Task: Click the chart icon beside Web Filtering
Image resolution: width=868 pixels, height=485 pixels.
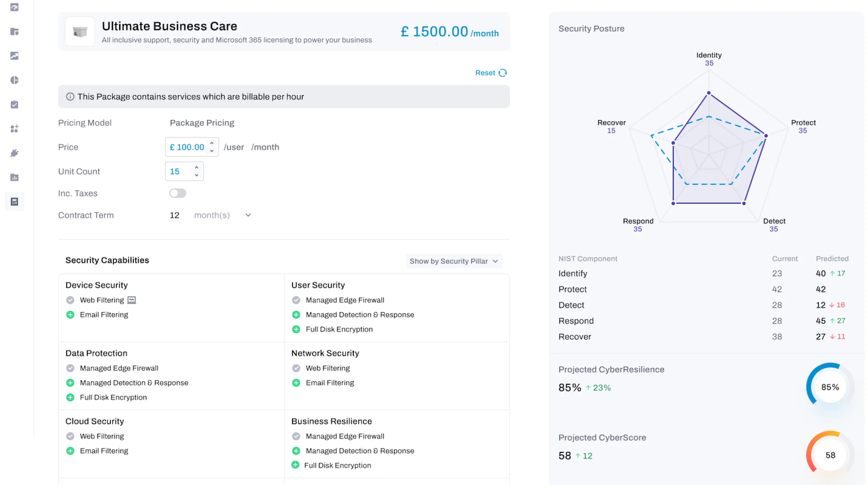Action: click(132, 300)
